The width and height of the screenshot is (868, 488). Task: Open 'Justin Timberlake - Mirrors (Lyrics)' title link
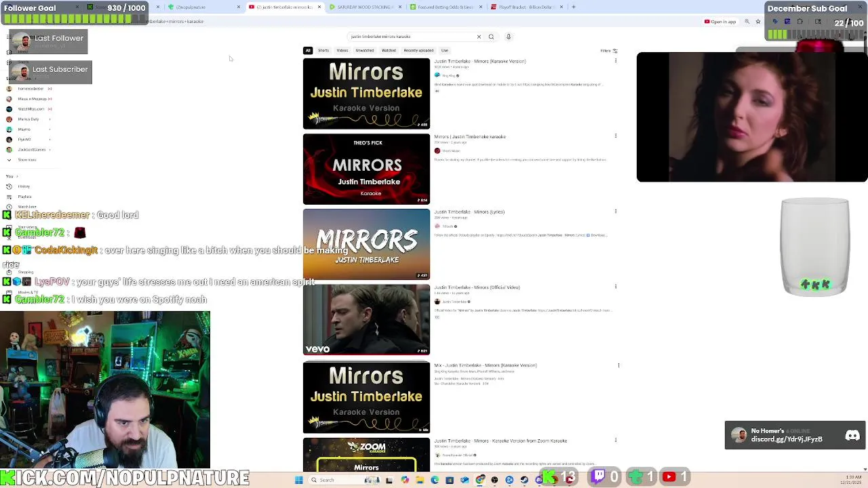tap(469, 211)
